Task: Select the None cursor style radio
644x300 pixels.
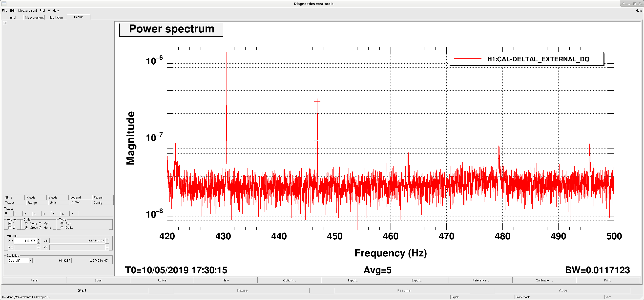Action: click(x=26, y=223)
